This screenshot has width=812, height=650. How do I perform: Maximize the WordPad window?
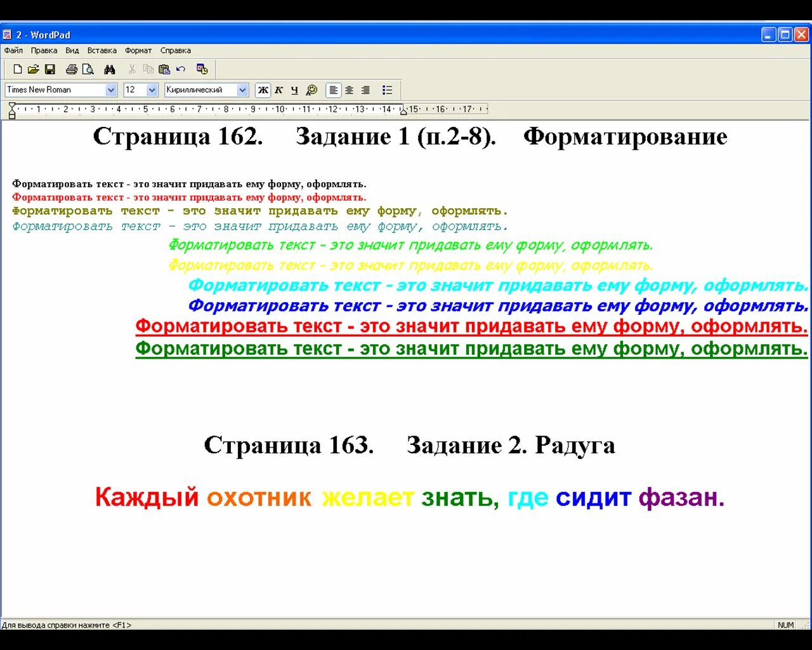785,35
